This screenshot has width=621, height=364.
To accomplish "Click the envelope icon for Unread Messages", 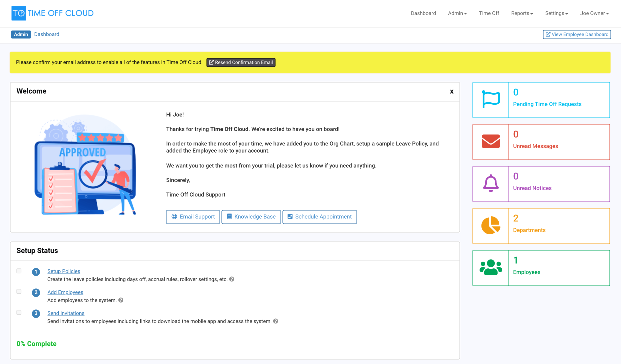I will pos(490,141).
